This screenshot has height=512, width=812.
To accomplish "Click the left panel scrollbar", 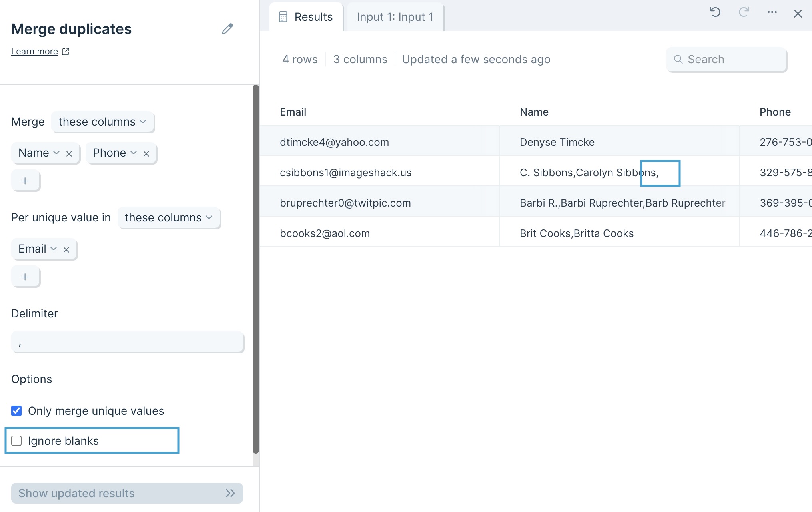I will (256, 269).
